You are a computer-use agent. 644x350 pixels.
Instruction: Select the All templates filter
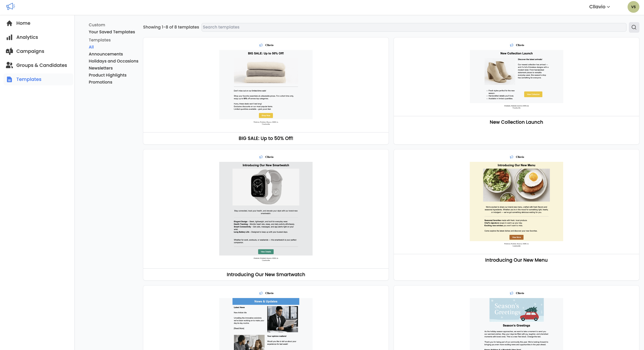(x=91, y=47)
